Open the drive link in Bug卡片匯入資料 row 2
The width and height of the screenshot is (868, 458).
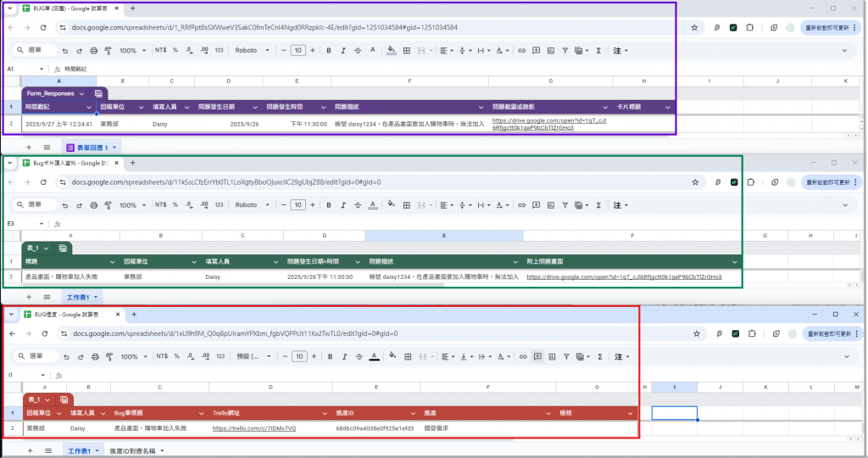pos(624,276)
